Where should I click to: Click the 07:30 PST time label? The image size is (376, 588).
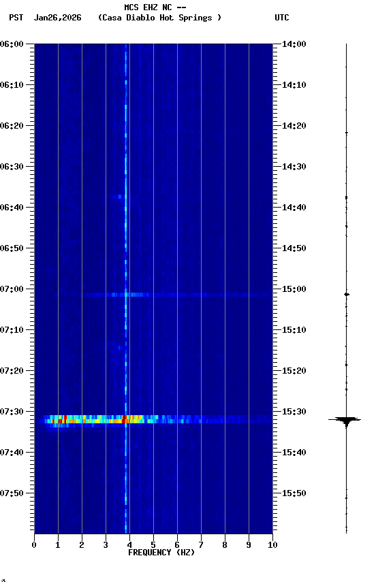[12, 412]
